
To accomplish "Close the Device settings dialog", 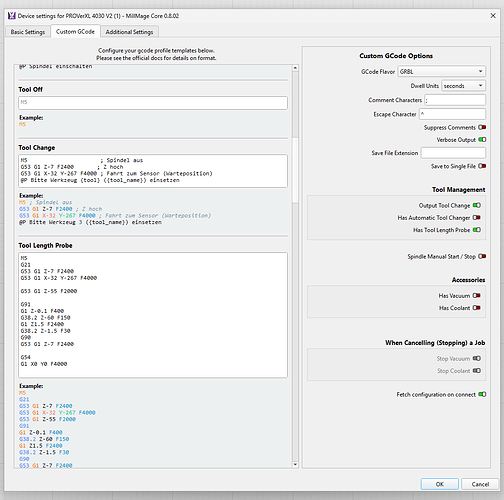I will 493,16.
